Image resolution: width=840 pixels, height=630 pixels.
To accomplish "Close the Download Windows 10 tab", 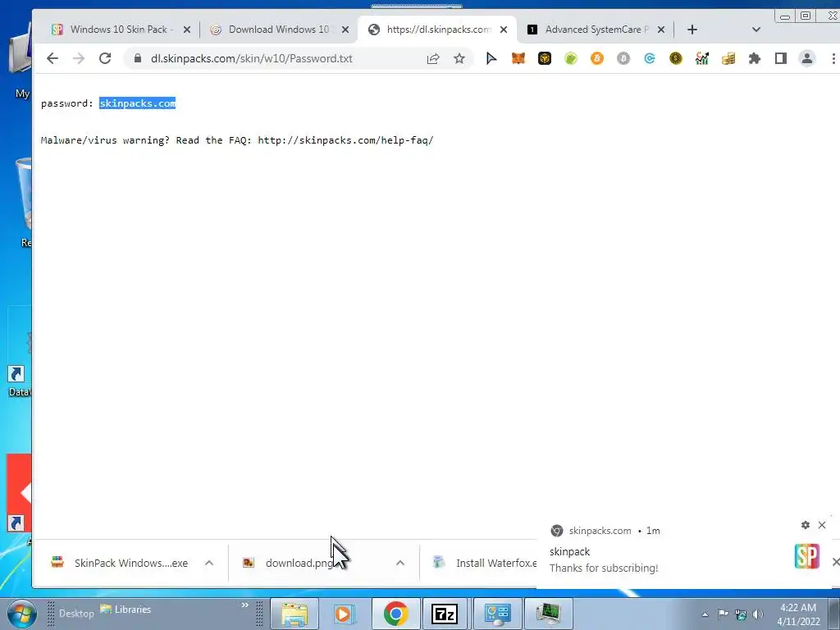I will tap(345, 30).
